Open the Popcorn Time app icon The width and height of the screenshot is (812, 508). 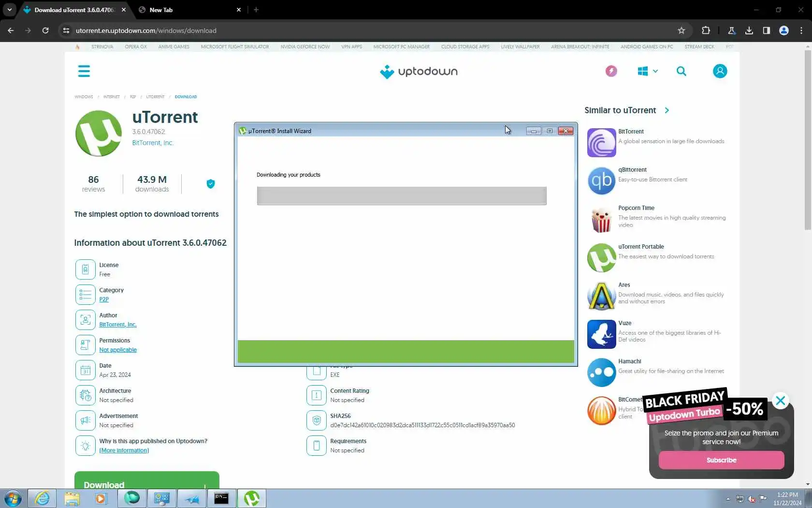(x=601, y=219)
